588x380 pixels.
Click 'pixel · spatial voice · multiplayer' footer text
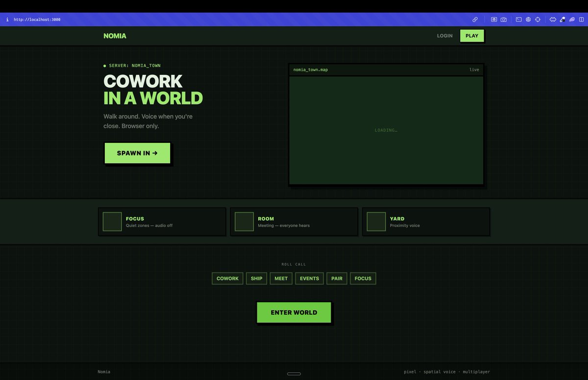pyautogui.click(x=447, y=372)
